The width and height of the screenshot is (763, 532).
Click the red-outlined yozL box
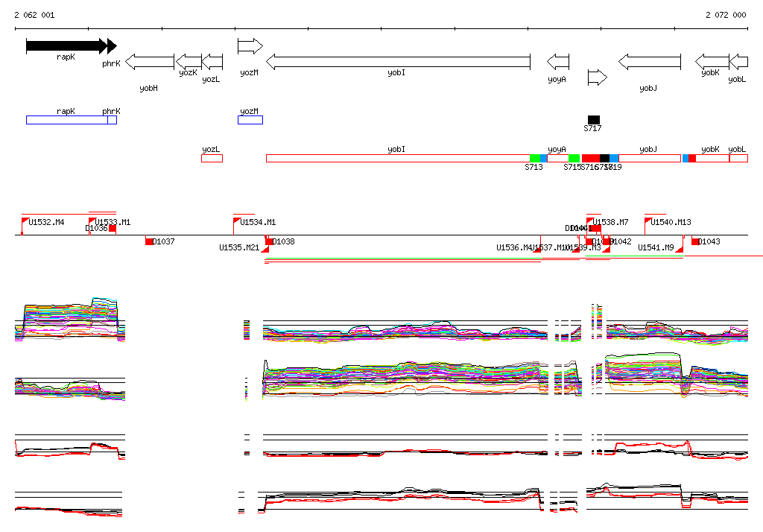pyautogui.click(x=212, y=158)
